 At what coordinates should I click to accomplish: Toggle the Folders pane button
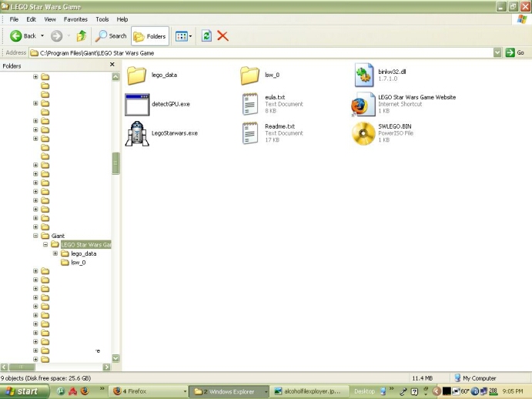coord(149,35)
